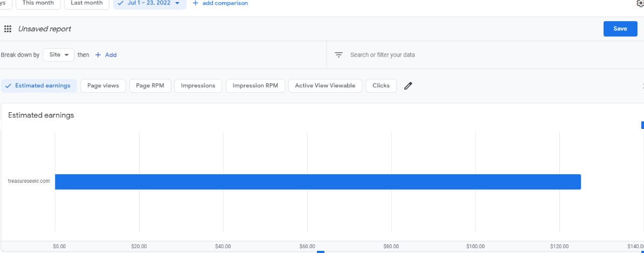Click the $80.00 axis label

pos(391,247)
